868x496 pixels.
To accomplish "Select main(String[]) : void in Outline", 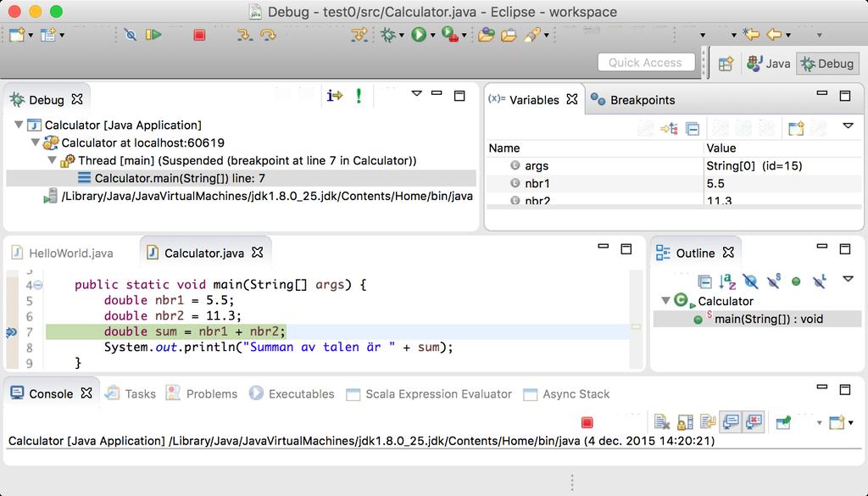I will tap(757, 319).
